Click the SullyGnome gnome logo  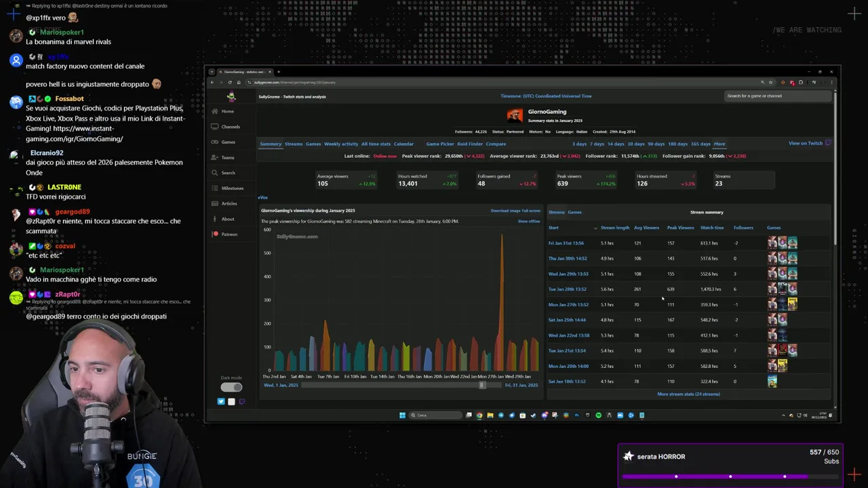click(x=231, y=96)
